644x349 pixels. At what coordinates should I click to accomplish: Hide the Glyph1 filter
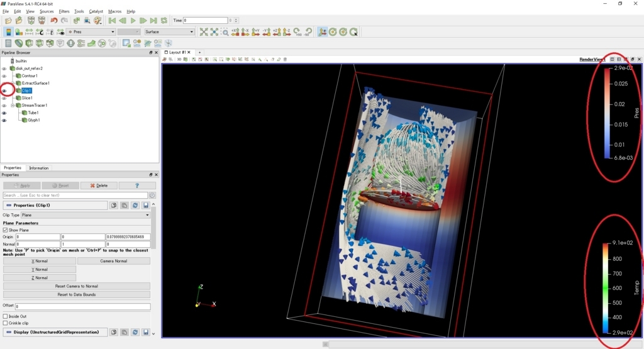(x=4, y=120)
